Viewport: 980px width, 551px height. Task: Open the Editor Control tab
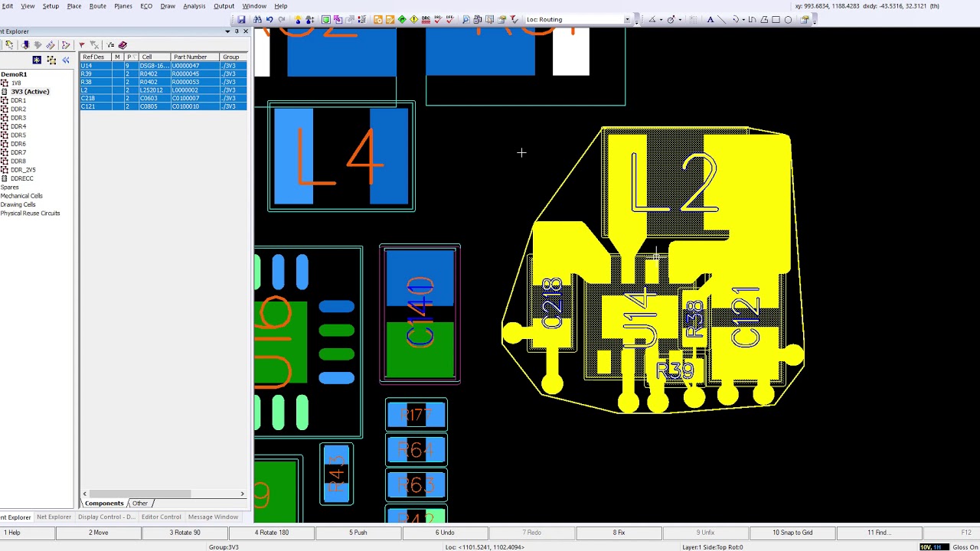click(x=161, y=517)
